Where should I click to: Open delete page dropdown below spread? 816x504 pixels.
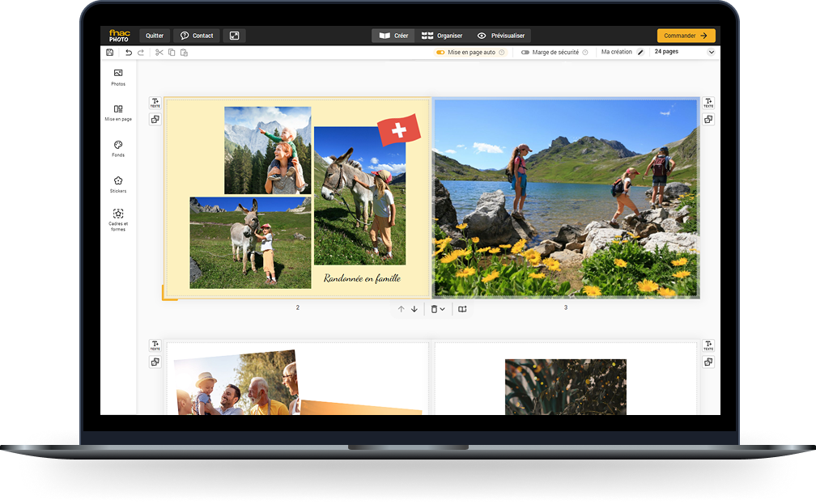[x=438, y=309]
